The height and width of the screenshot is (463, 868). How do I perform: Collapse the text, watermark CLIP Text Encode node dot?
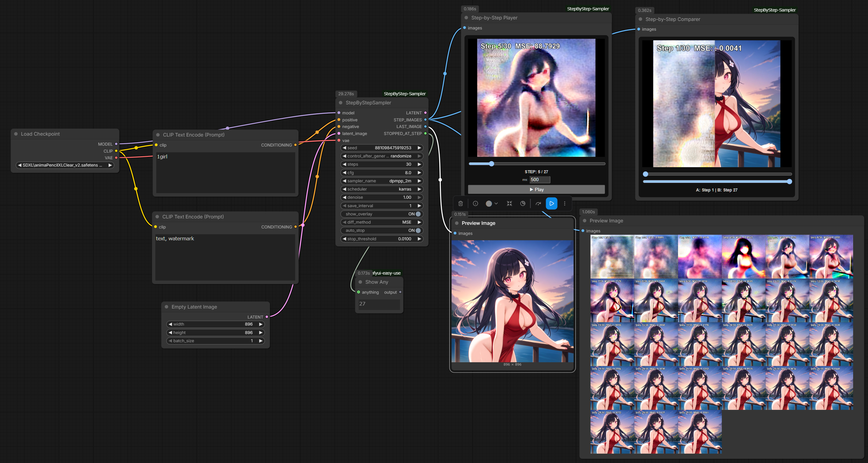click(157, 216)
